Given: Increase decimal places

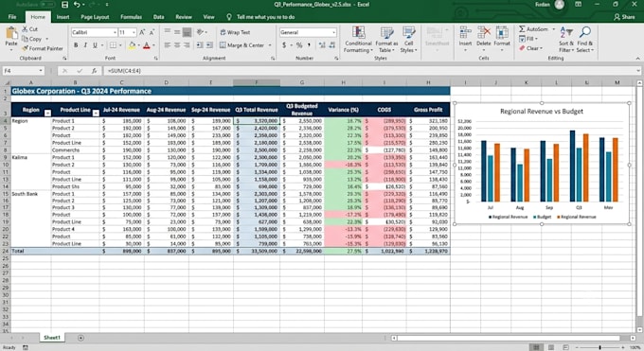Looking at the screenshot, I should [x=322, y=45].
